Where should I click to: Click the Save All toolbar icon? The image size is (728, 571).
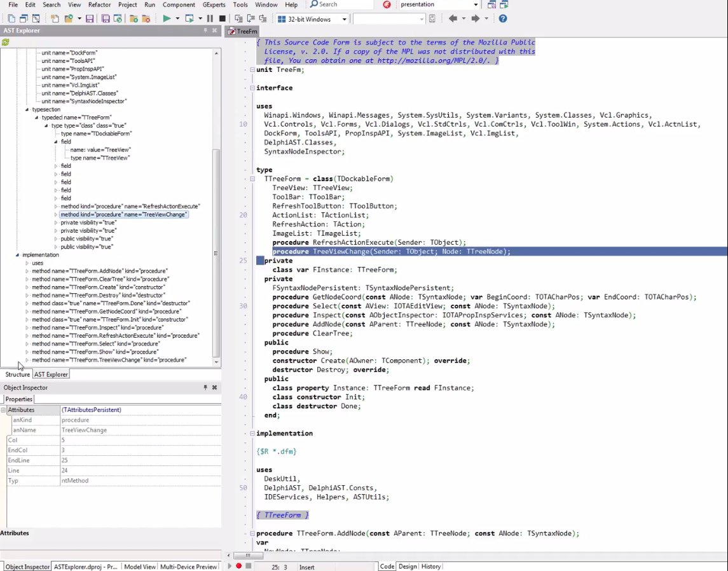tap(106, 18)
